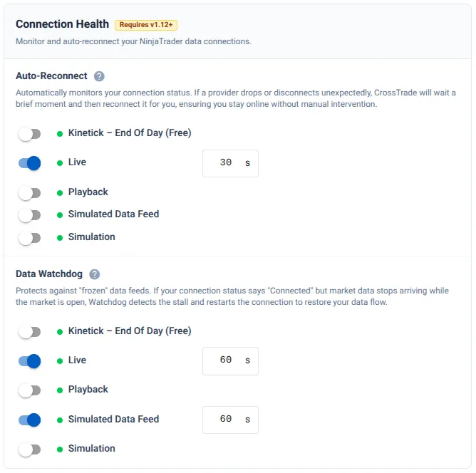This screenshot has height=473, width=476.
Task: Click help icon next to Auto-Reconnect
Action: (x=99, y=76)
